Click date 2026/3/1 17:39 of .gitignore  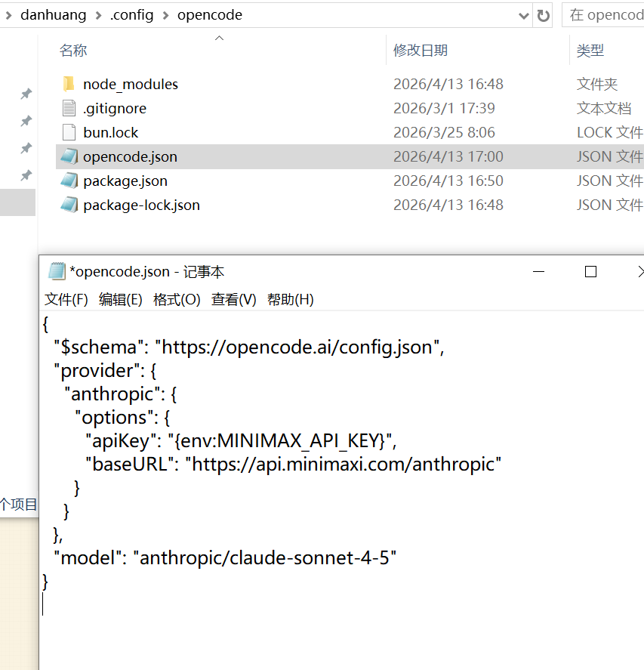point(444,109)
